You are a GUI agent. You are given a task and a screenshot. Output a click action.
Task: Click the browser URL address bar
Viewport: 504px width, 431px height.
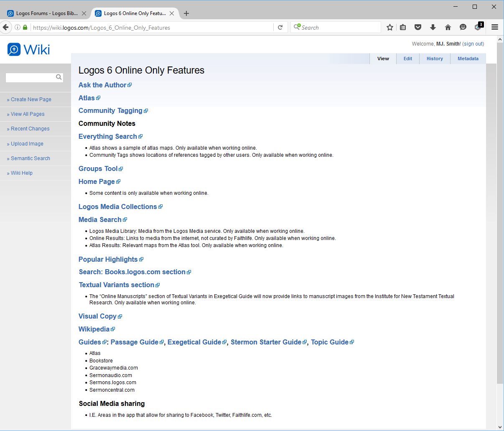click(153, 28)
